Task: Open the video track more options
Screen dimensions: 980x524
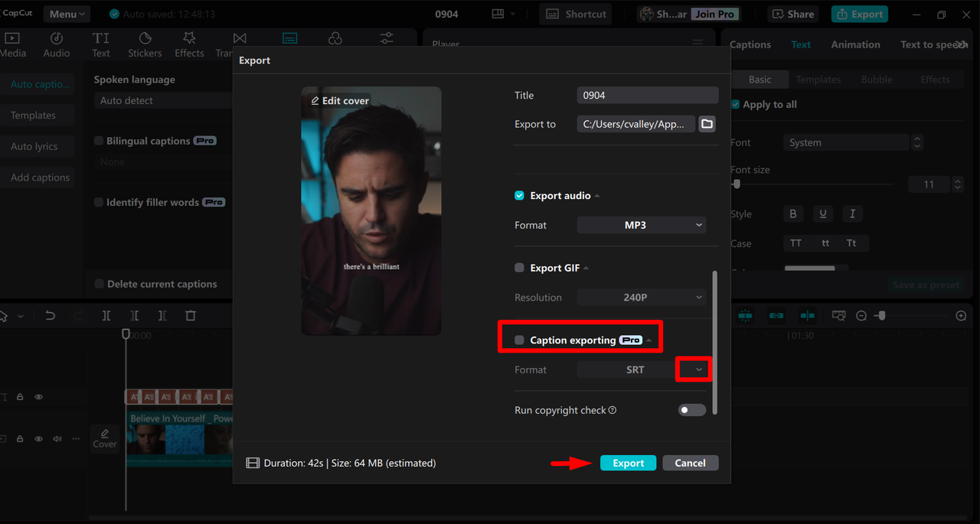Action: tap(76, 439)
